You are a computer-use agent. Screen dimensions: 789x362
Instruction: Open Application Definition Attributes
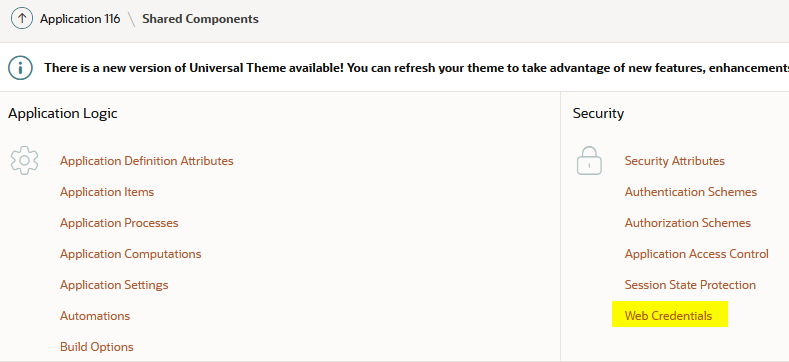pos(146,161)
